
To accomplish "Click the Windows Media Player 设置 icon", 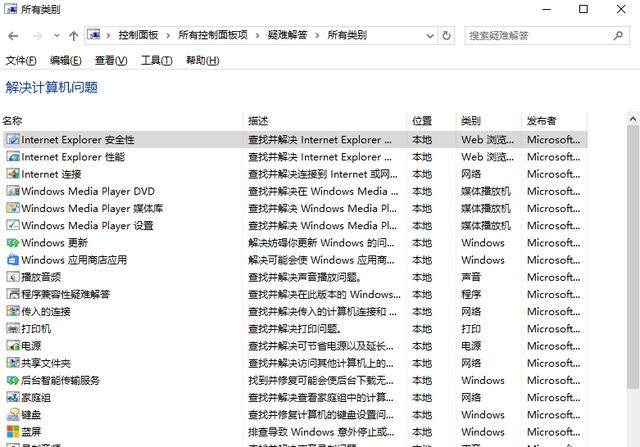I will (x=13, y=225).
